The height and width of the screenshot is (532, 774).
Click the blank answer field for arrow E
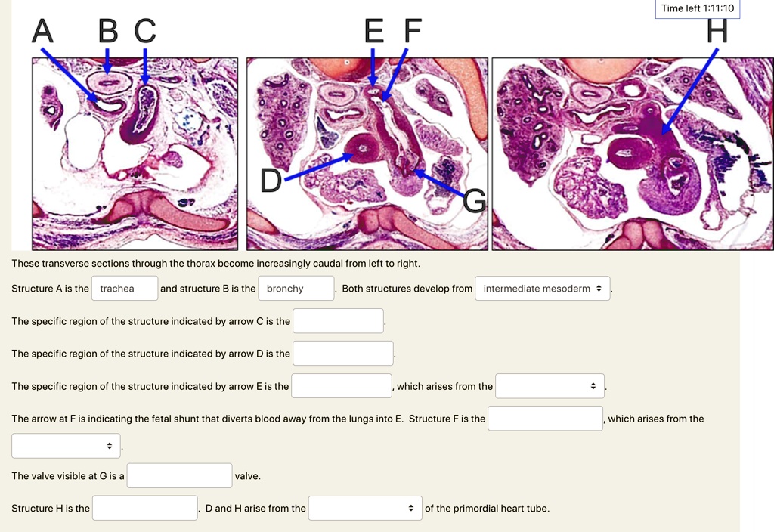[342, 386]
